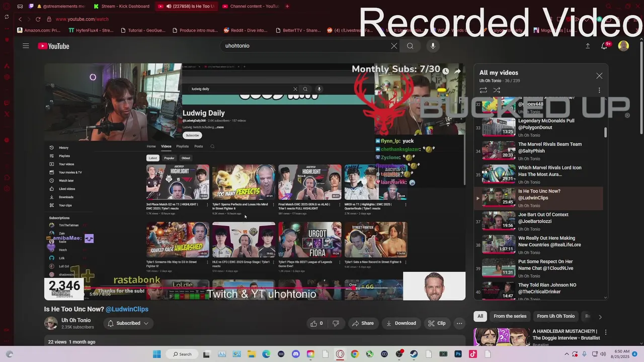Viewport: 644px width, 362px height.
Task: Play Legendary McDonalds Pull playlist item
Action: [538, 128]
